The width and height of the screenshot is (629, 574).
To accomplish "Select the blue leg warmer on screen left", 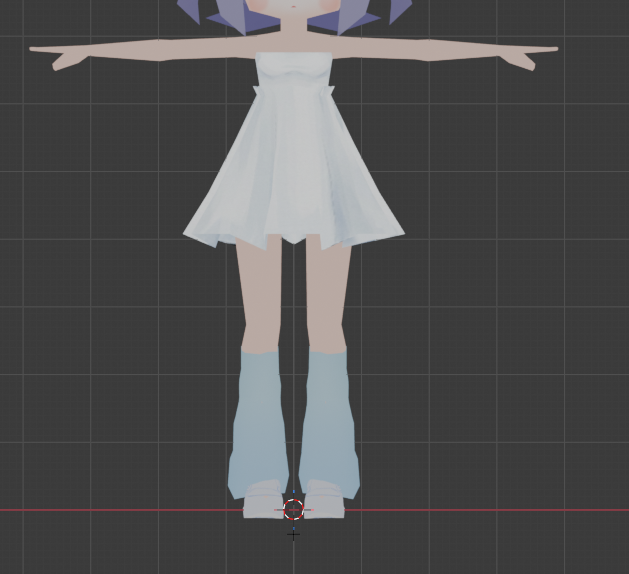I will point(258,421).
